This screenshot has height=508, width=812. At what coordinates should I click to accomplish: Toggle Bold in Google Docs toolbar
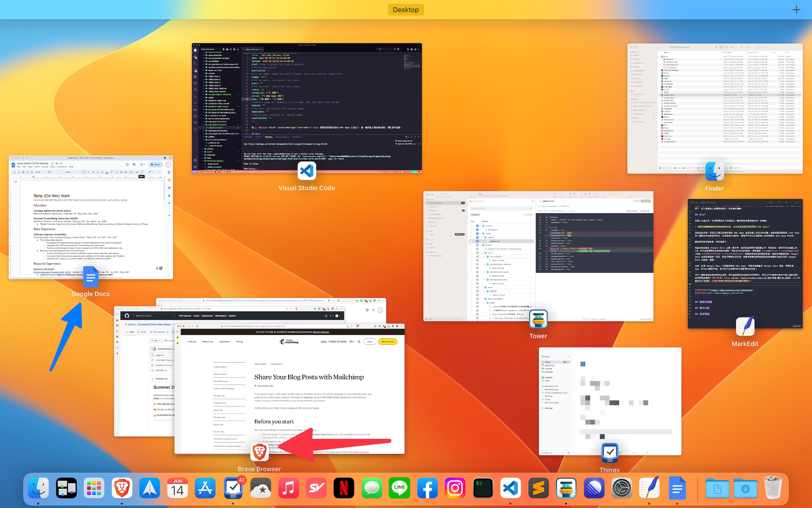click(x=94, y=173)
